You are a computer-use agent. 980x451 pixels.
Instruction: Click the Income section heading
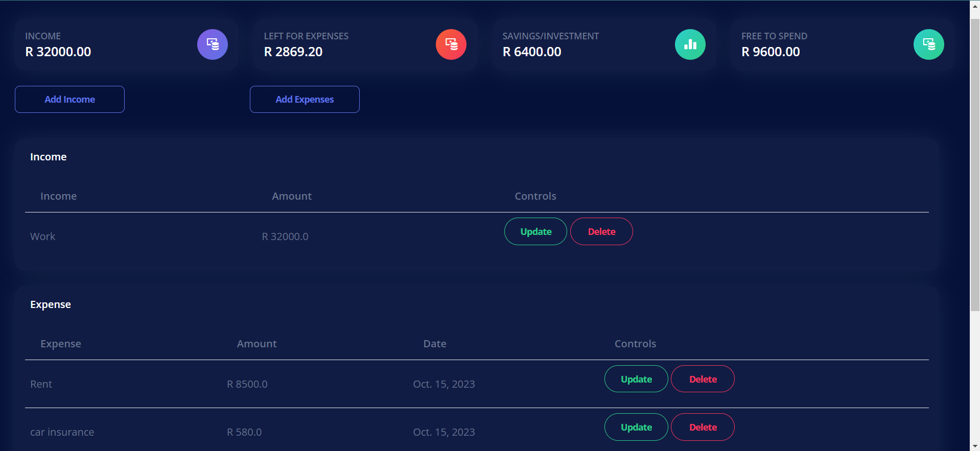[x=48, y=157]
